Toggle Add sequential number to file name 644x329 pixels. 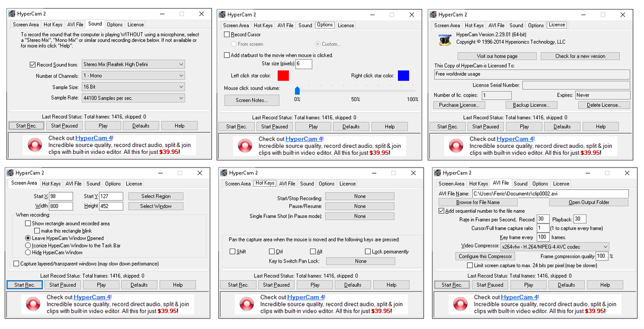[x=442, y=211]
